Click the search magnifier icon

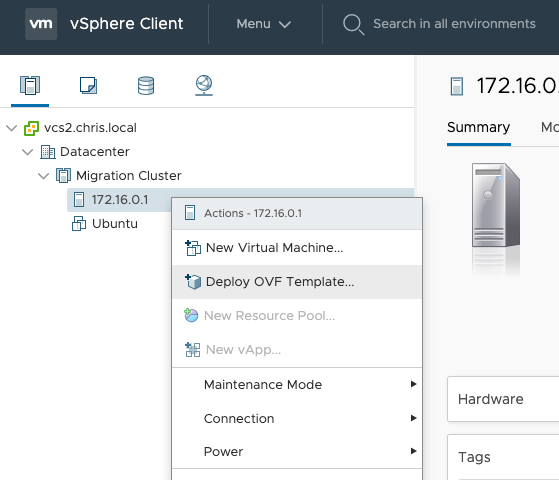[x=353, y=24]
